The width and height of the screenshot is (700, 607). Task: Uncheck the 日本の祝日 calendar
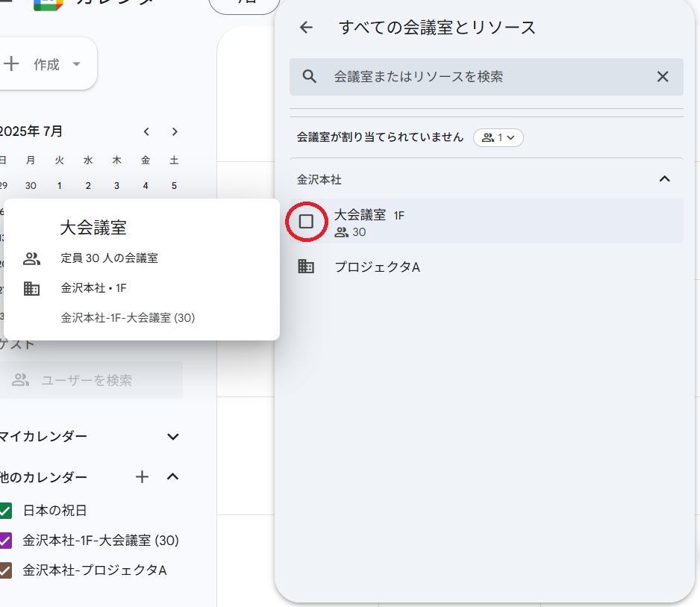(x=5, y=511)
